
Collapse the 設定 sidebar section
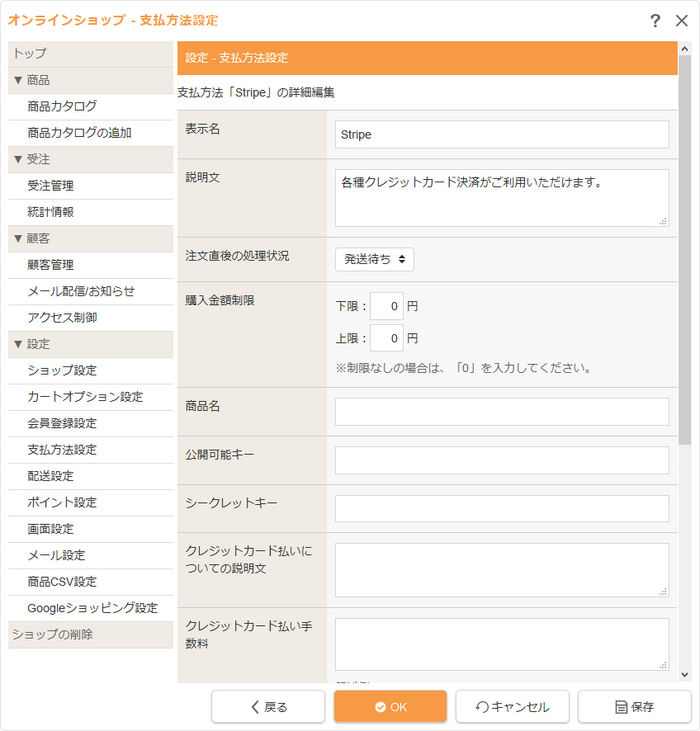coord(32,344)
